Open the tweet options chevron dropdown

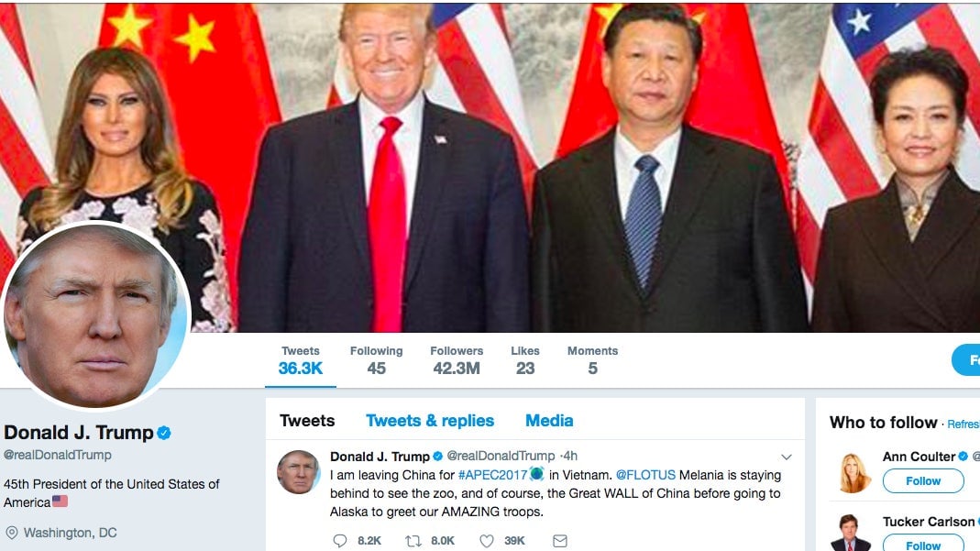coord(787,457)
